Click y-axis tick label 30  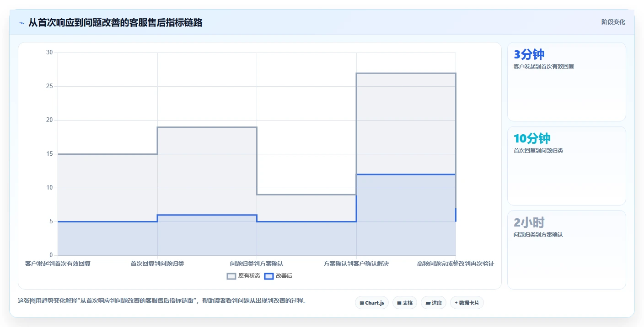point(50,53)
